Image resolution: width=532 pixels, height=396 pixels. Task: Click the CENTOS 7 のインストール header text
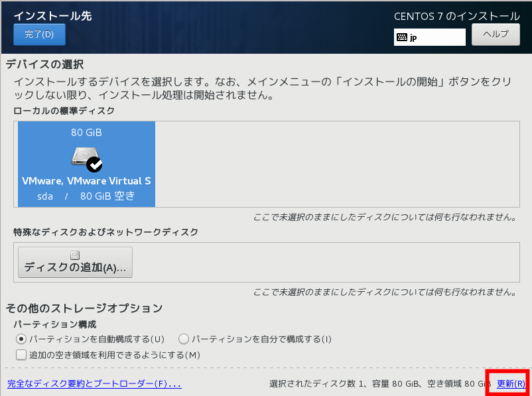(x=456, y=17)
